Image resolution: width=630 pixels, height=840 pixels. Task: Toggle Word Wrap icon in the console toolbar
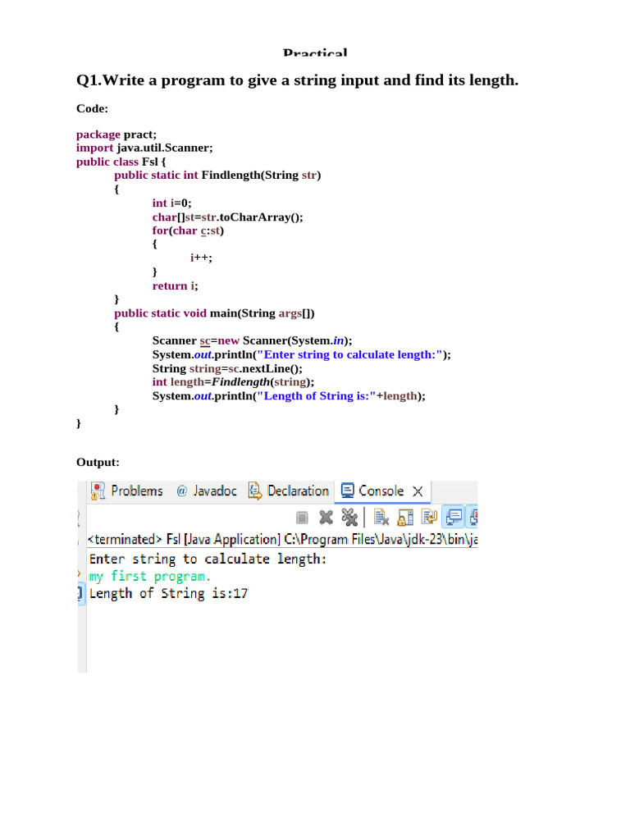point(428,517)
